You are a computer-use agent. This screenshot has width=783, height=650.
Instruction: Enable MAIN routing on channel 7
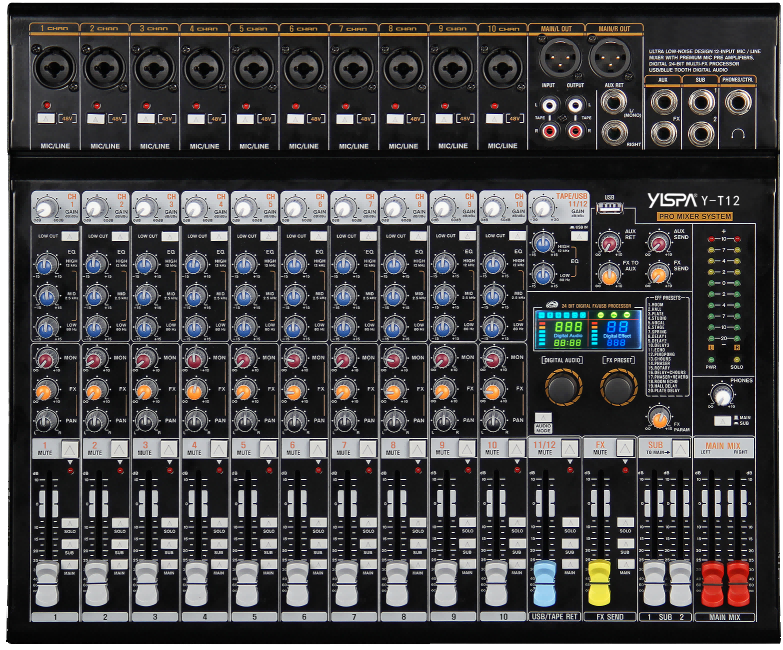(x=368, y=565)
